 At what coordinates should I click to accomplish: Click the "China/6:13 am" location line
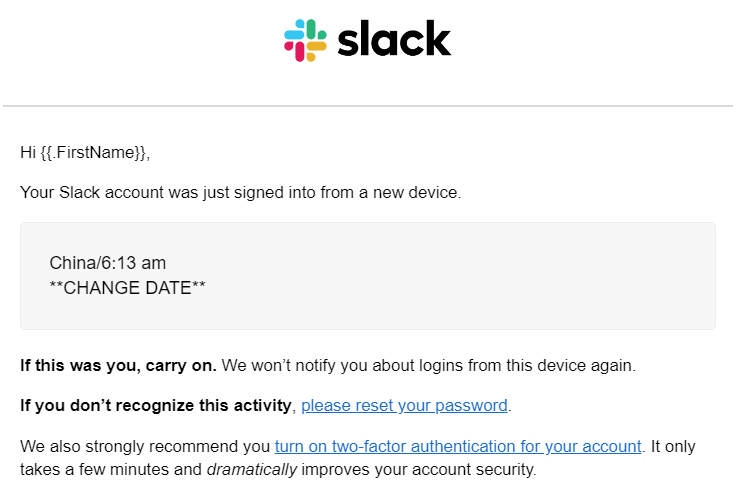tap(108, 263)
